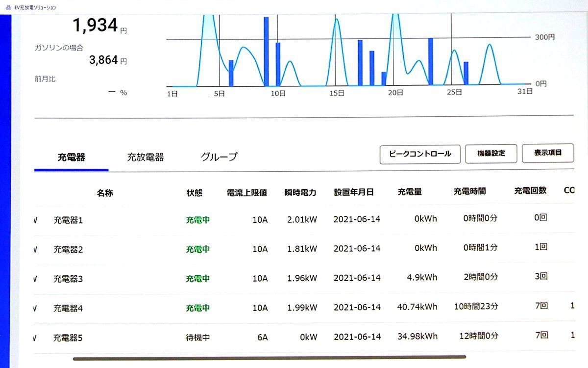Click the 充電器2 name
The height and width of the screenshot is (368, 588).
coord(68,250)
